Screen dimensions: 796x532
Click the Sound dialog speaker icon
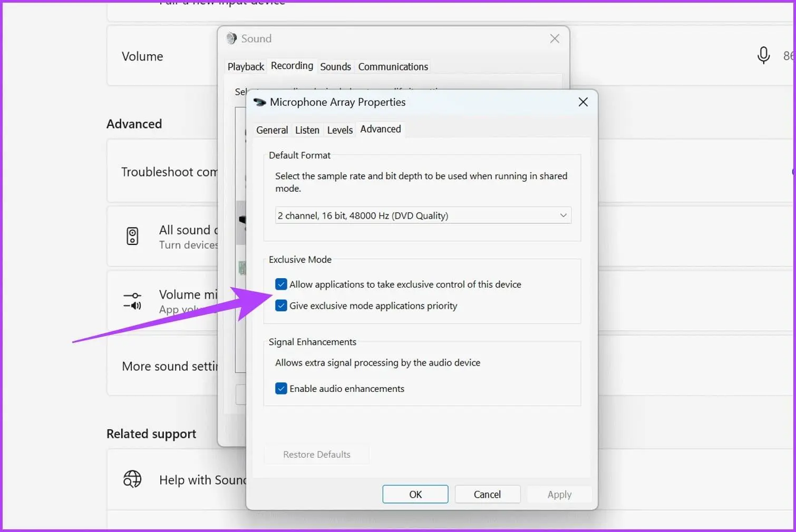tap(231, 38)
